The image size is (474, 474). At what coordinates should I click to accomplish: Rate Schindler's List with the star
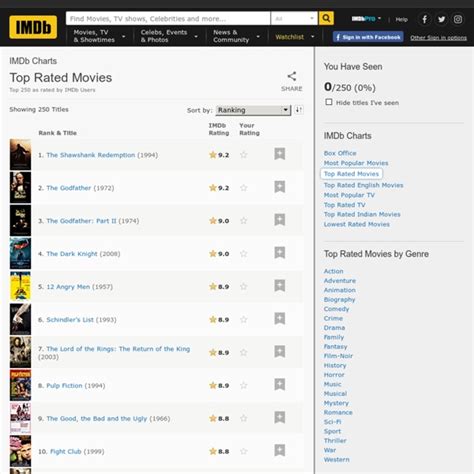[x=244, y=319]
